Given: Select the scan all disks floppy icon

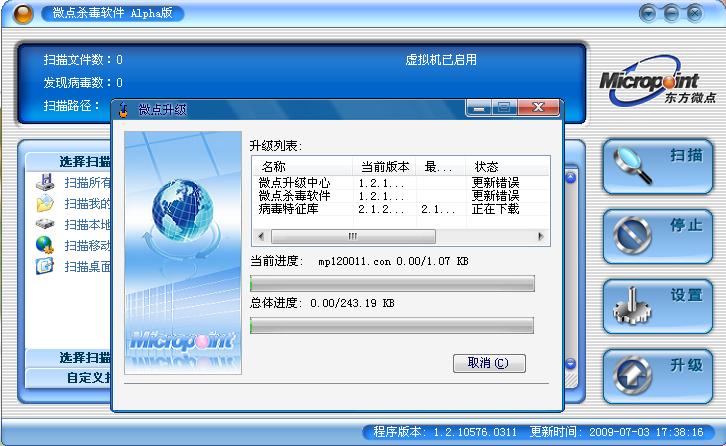Looking at the screenshot, I should [x=45, y=182].
